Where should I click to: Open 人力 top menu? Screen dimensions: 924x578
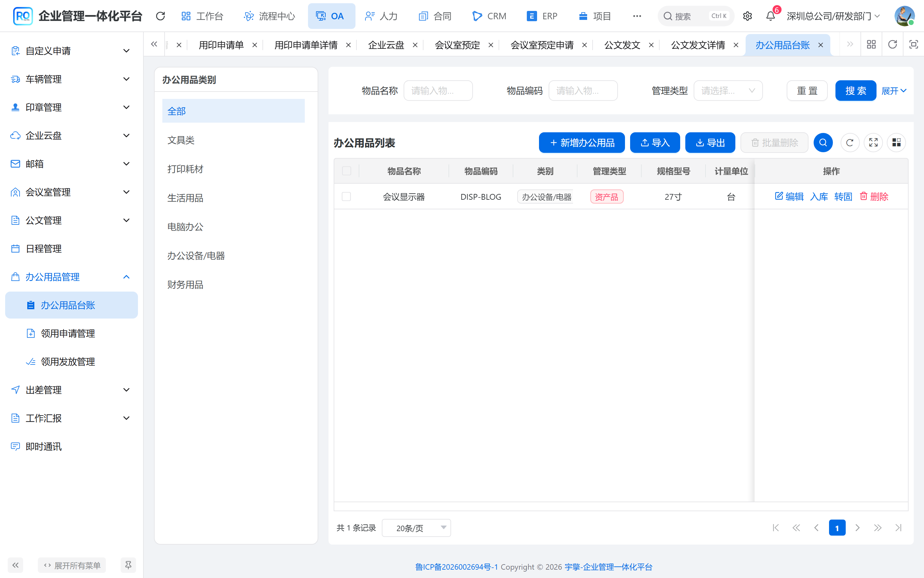point(381,16)
